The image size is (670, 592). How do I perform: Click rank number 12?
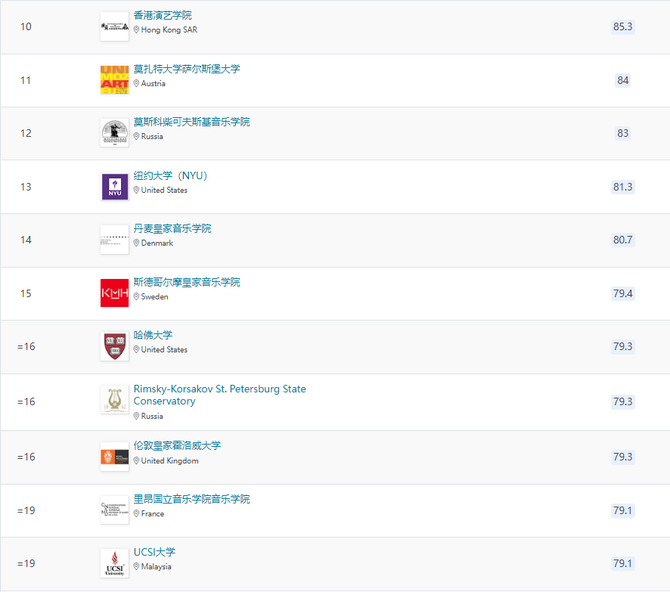click(26, 133)
